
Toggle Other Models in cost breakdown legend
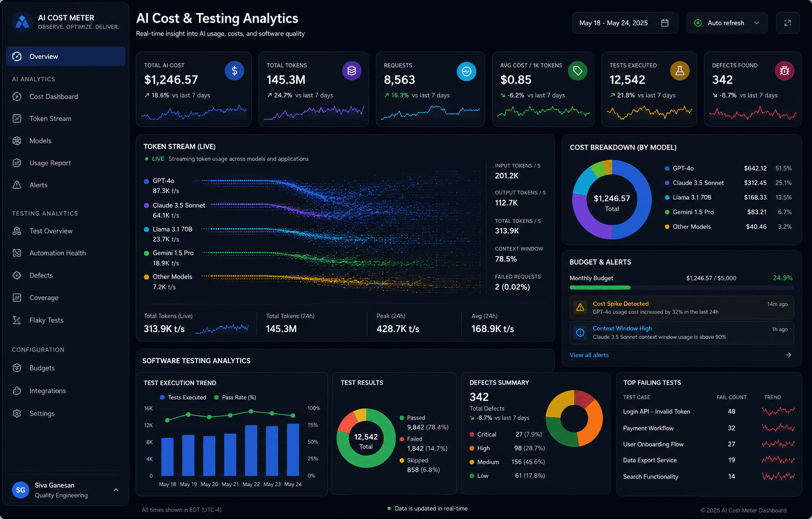pos(688,227)
